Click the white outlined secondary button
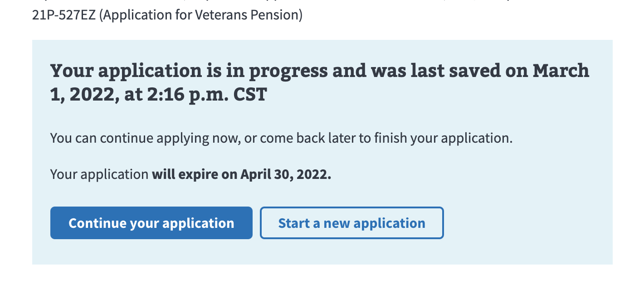644x289 pixels. [x=351, y=222]
